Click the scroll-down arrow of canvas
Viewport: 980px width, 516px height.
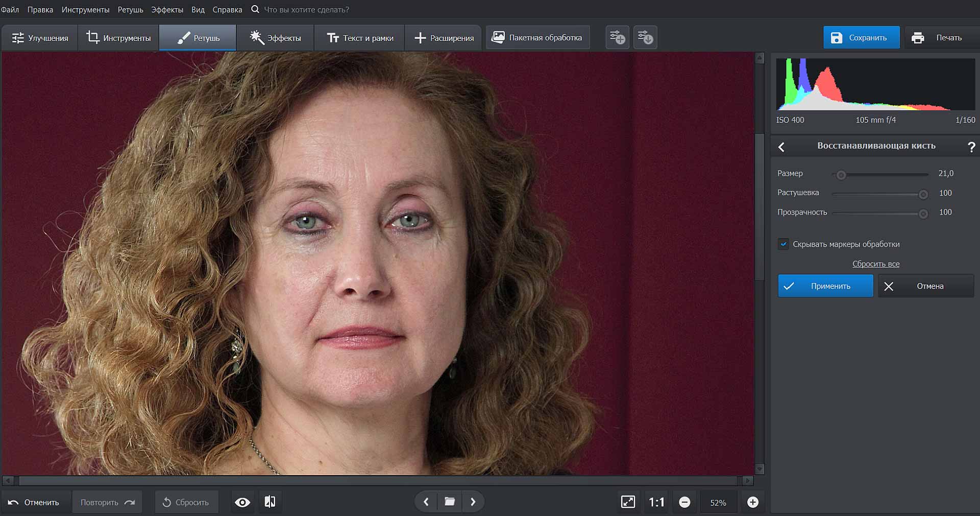(759, 469)
